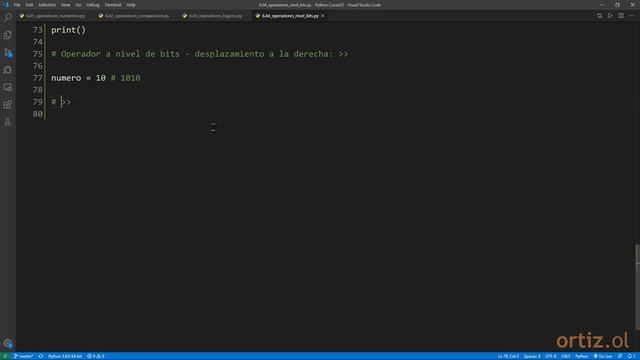Image resolution: width=640 pixels, height=360 pixels.
Task: Click the VS Code logo in title bar
Action: [6, 5]
